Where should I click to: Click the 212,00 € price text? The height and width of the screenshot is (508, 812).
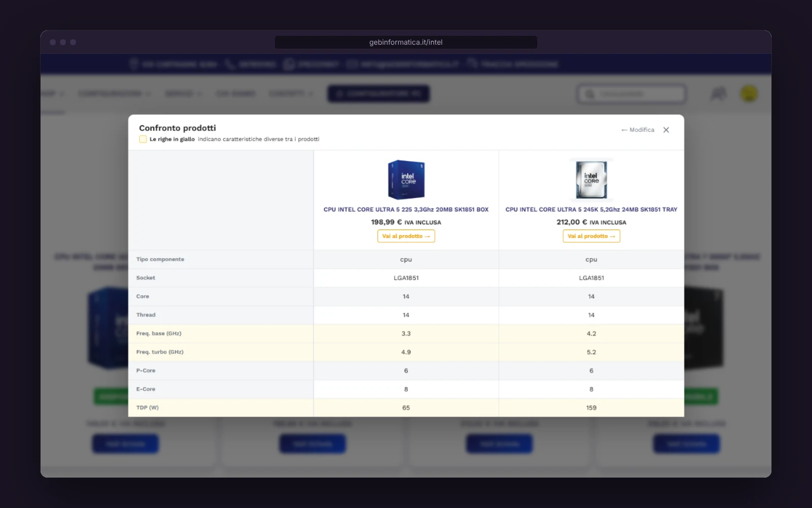tap(571, 222)
